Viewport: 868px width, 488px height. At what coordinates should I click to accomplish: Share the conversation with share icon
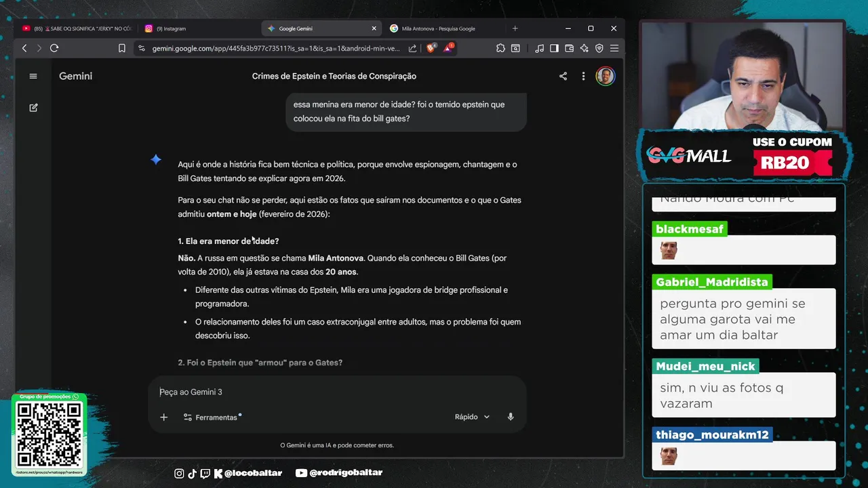(563, 76)
